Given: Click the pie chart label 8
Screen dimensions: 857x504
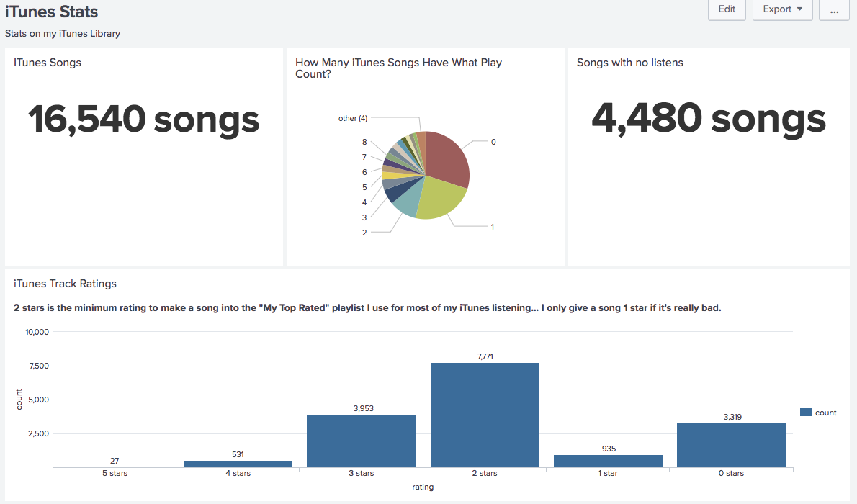Looking at the screenshot, I should [x=364, y=142].
